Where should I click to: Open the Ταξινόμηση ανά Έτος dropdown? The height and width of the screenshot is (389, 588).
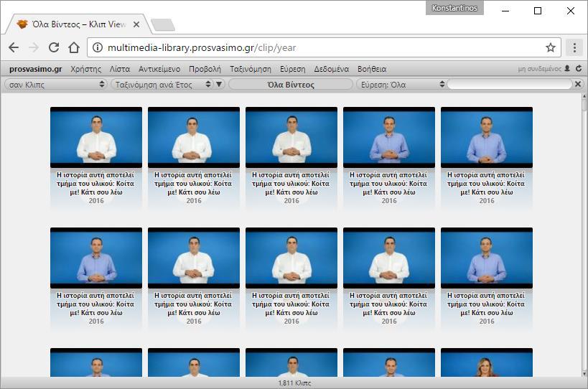[162, 84]
